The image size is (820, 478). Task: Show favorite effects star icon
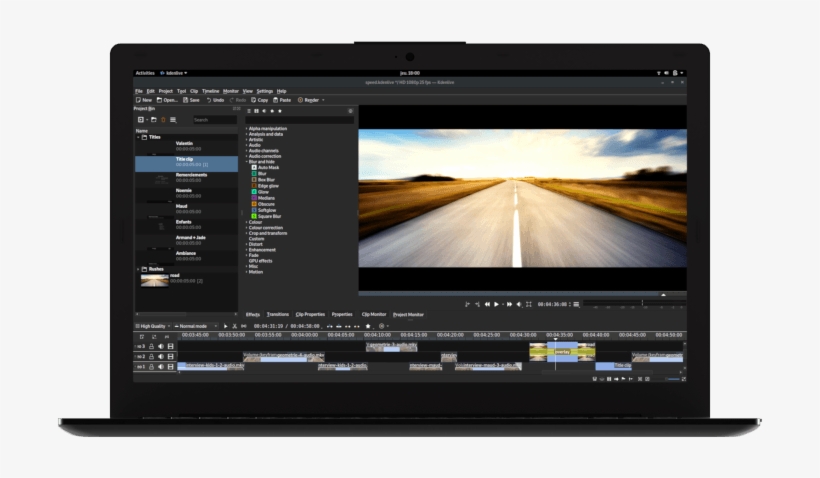point(280,111)
